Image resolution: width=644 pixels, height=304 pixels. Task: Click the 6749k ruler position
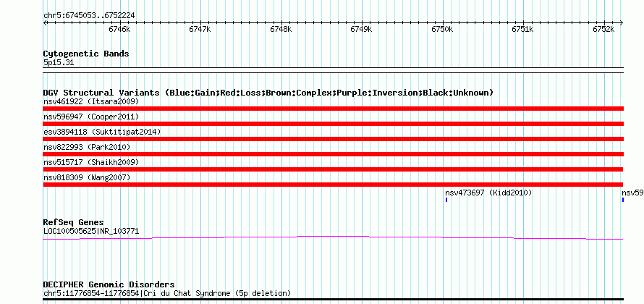click(361, 29)
